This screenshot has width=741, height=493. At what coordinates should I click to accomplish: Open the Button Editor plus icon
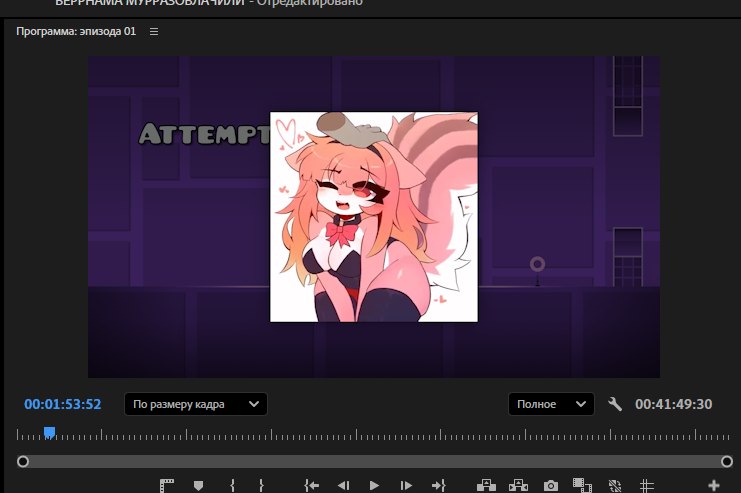714,485
